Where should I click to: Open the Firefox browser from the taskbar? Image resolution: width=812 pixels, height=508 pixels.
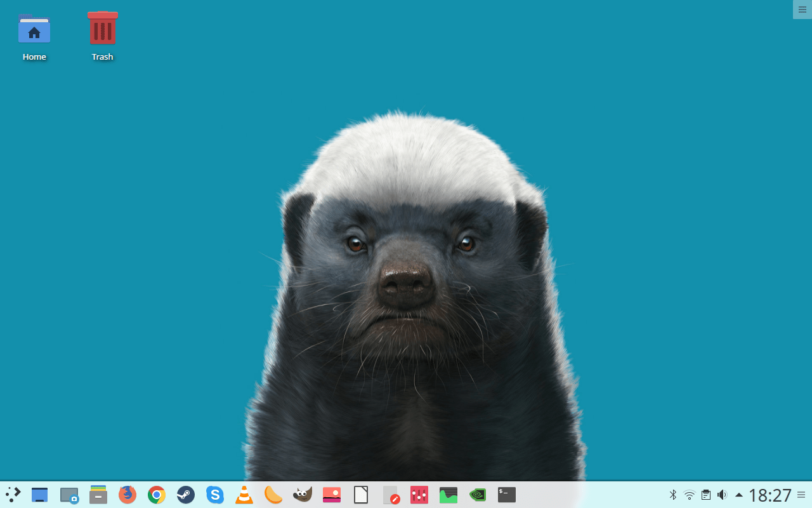click(x=128, y=495)
